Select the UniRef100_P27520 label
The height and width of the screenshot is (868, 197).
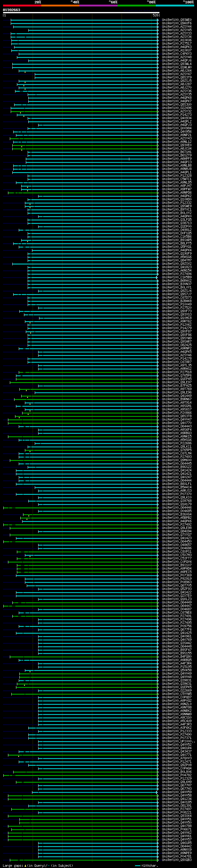coord(177,308)
